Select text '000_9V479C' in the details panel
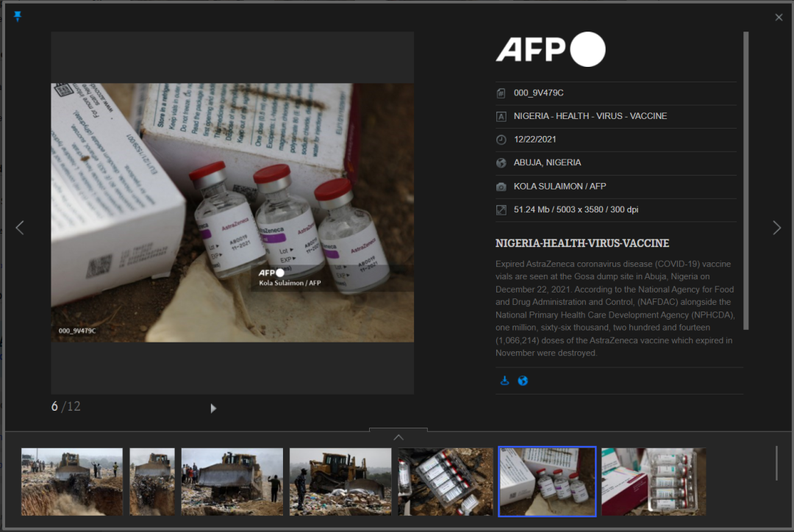Viewport: 794px width, 532px height. 538,93
